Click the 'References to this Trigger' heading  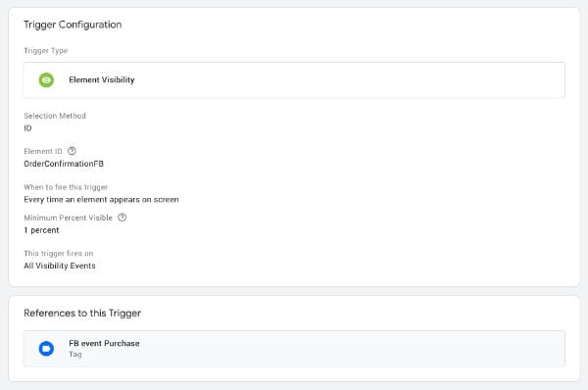pos(82,314)
